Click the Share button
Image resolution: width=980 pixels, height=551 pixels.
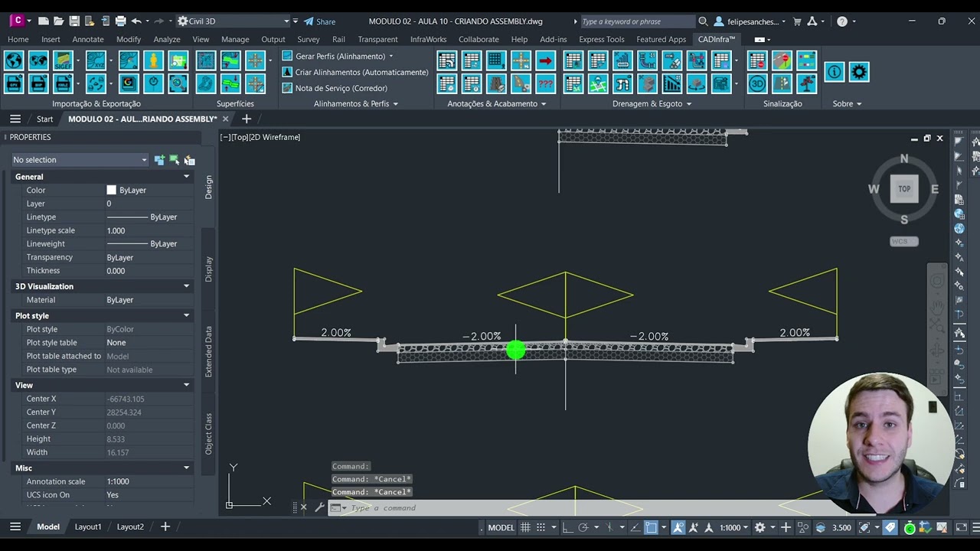(320, 21)
